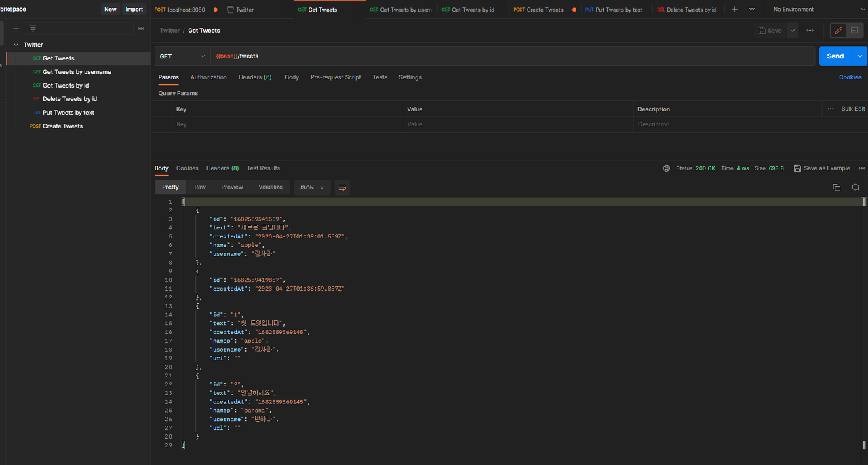The height and width of the screenshot is (465, 868).
Task: Toggle the response word wrap icon
Action: coord(342,187)
